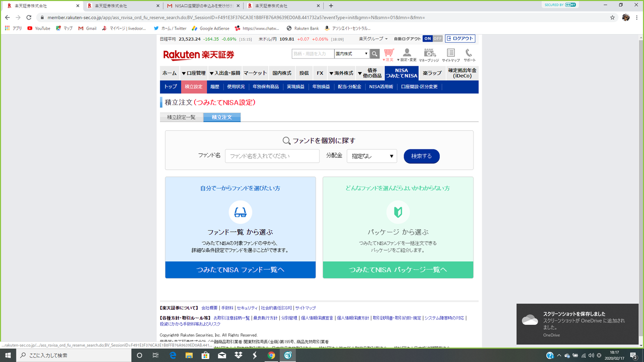The width and height of the screenshot is (644, 362).
Task: Open the アプリ apps bookmark
Action: (x=13, y=28)
